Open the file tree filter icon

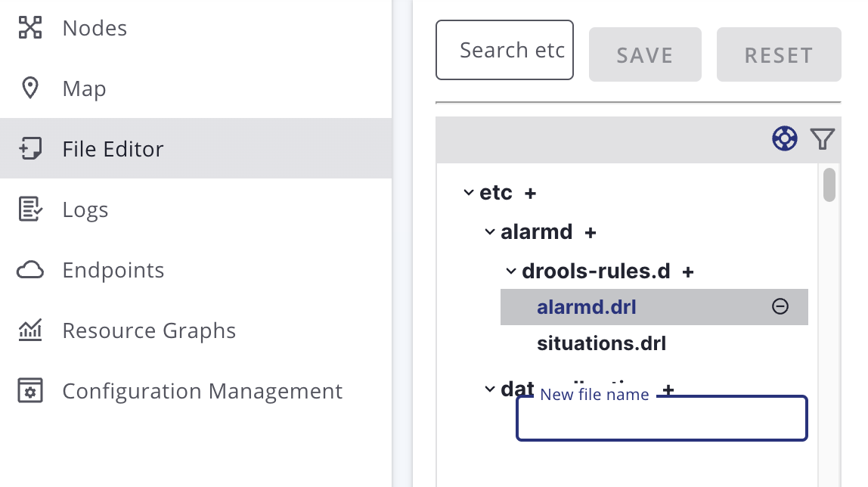[822, 138]
